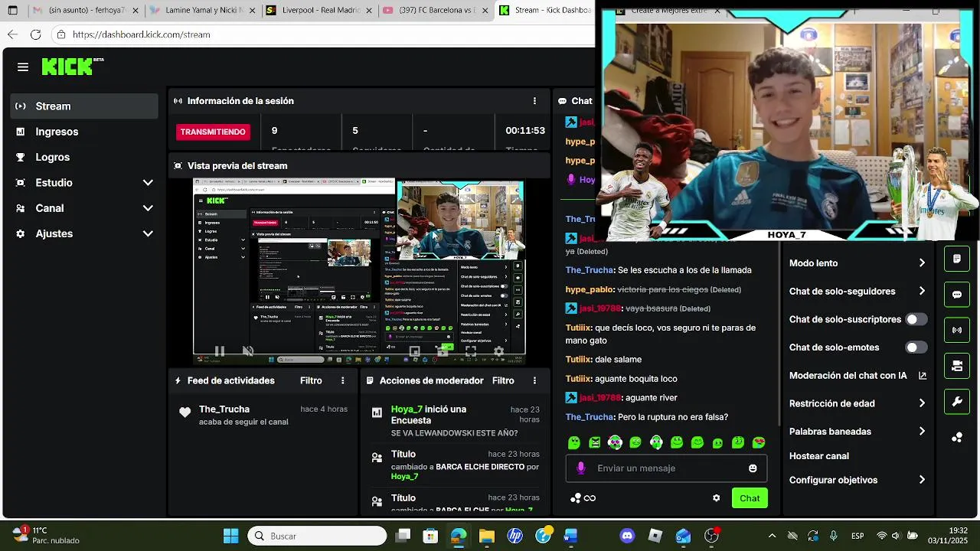Click the broadcast signal icon in right rail
The height and width of the screenshot is (551, 980).
point(957,331)
